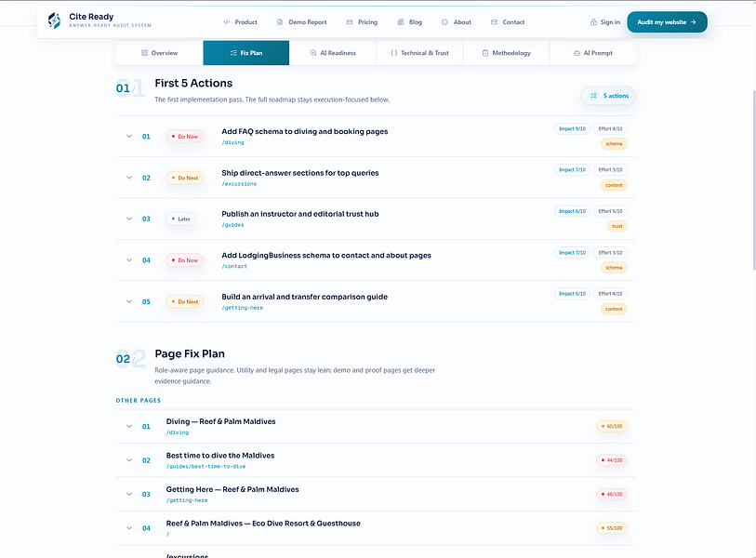The image size is (756, 558).
Task: Open the Technical & Trust tab
Action: point(419,53)
